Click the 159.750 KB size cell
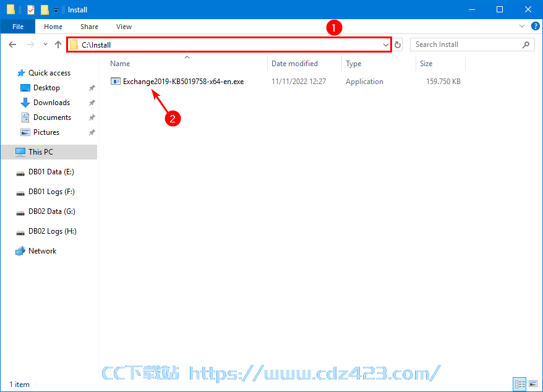543x392 pixels. coord(443,82)
